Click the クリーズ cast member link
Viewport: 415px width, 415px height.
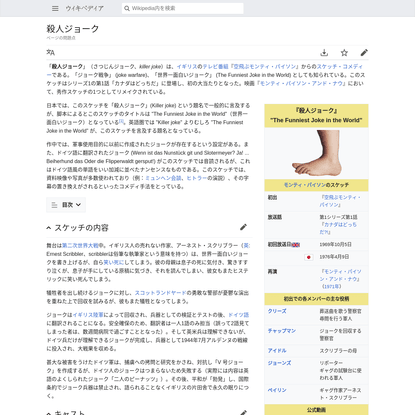coord(277,311)
